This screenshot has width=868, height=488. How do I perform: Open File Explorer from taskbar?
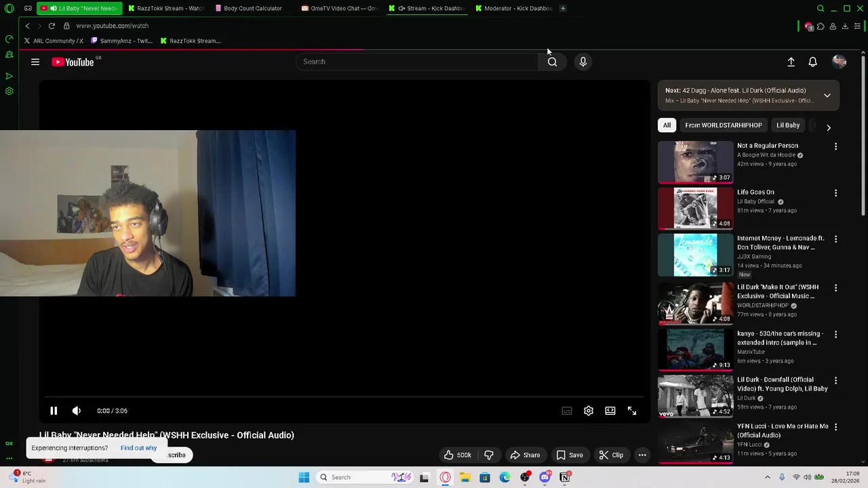(x=465, y=478)
